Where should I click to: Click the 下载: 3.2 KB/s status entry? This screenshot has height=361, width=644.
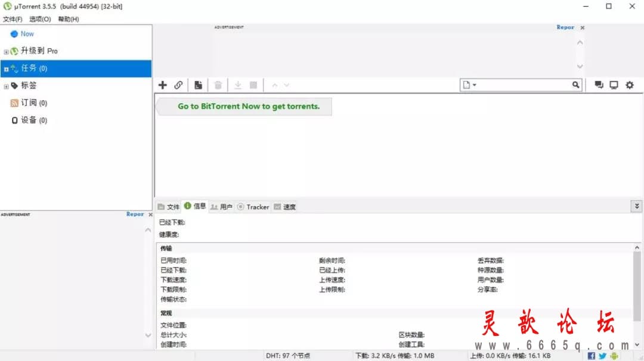395,356
